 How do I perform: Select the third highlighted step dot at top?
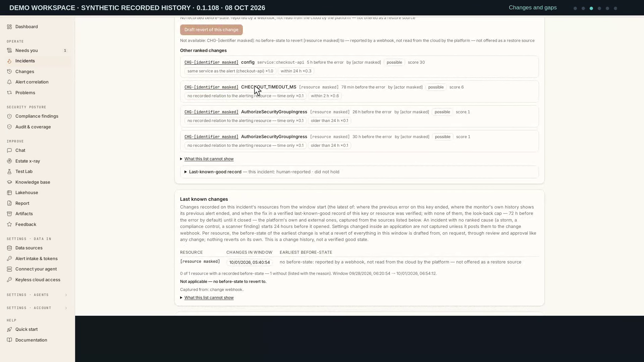coord(591,8)
